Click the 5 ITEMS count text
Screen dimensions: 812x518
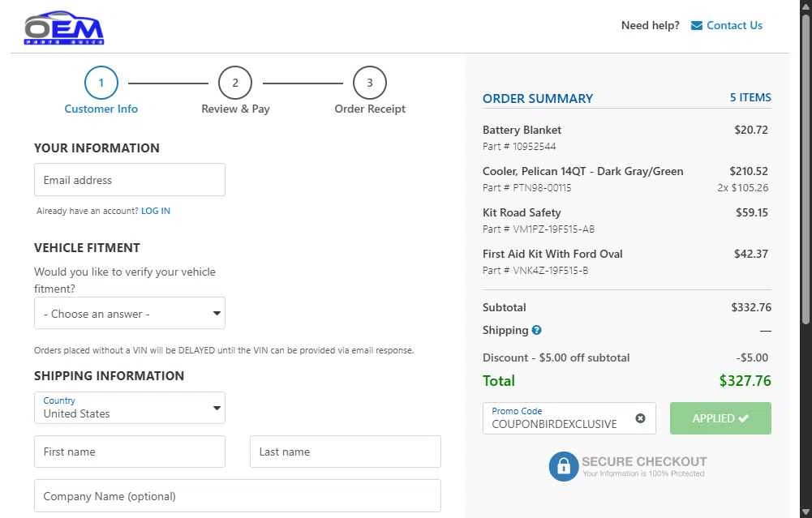tap(750, 97)
